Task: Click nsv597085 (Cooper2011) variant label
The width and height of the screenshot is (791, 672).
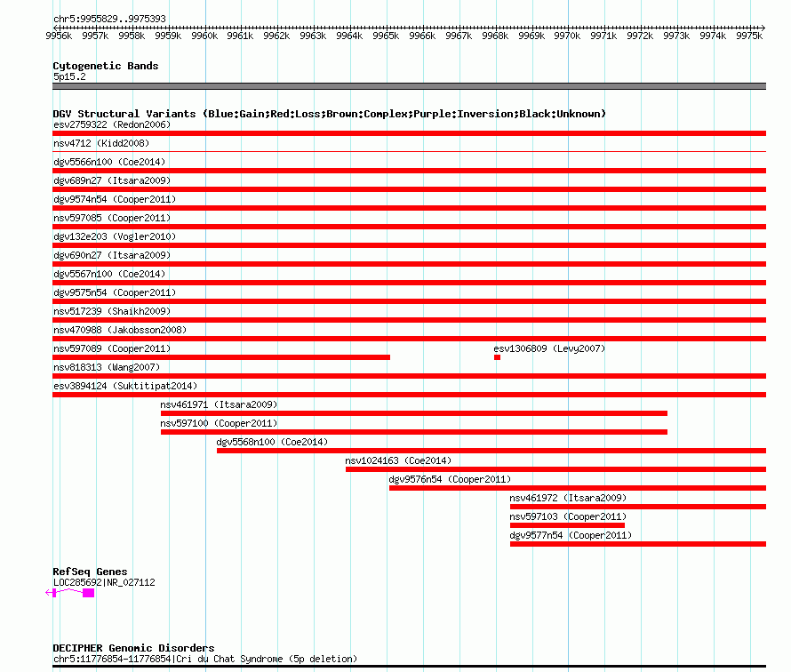Action: click(x=112, y=218)
